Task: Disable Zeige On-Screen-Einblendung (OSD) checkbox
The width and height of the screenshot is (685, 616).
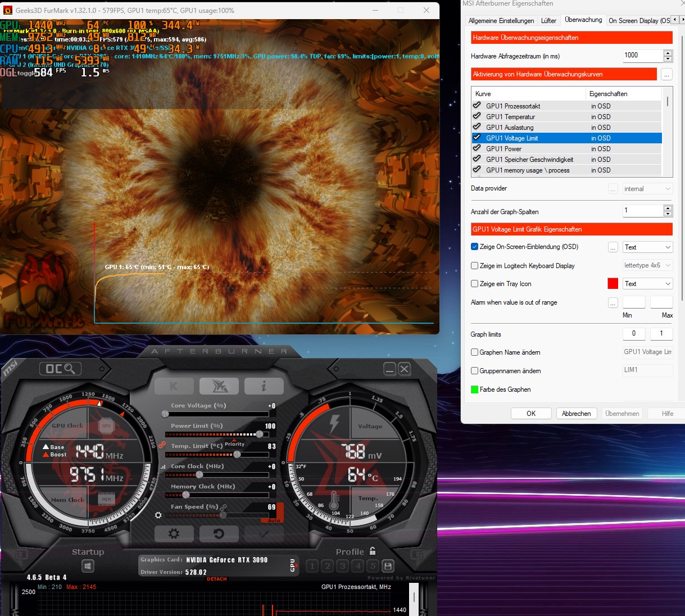Action: coord(474,247)
